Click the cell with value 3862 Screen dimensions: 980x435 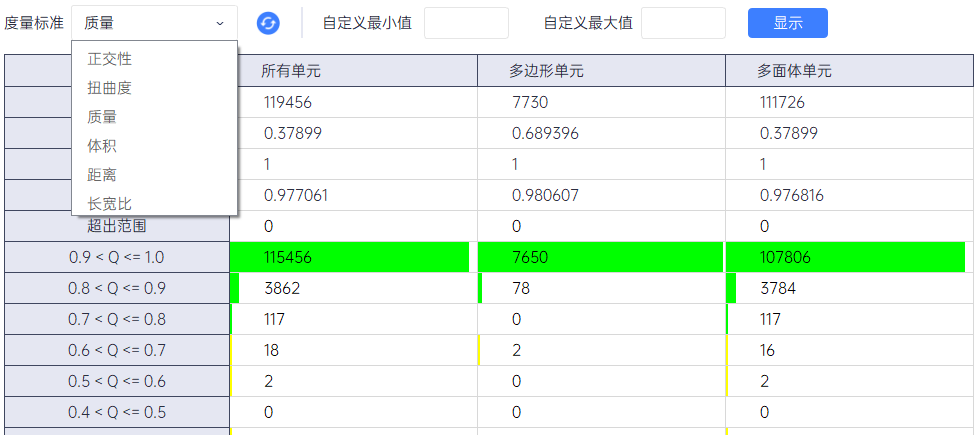354,288
